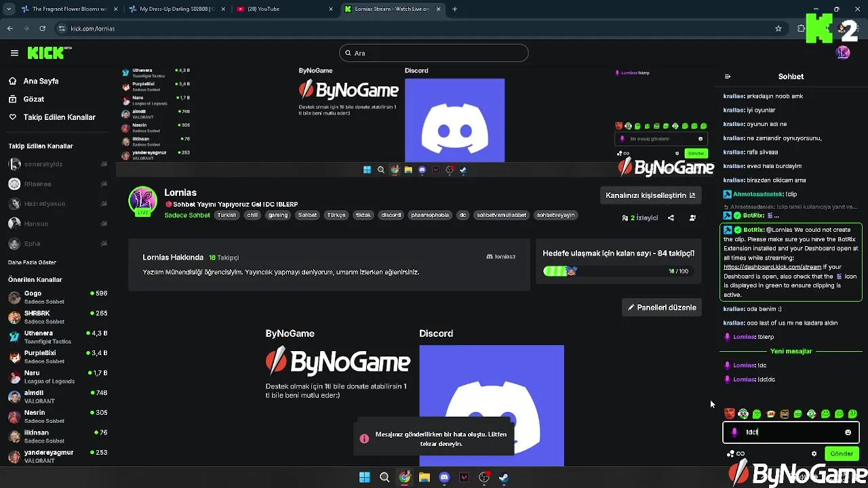868x488 pixels.
Task: Open Discord from the Windows taskbar
Action: coord(443,477)
